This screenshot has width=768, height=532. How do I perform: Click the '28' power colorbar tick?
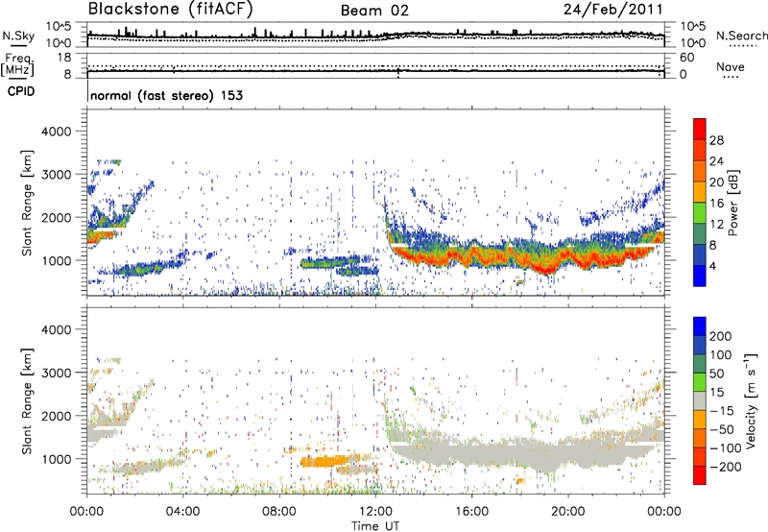pyautogui.click(x=716, y=140)
